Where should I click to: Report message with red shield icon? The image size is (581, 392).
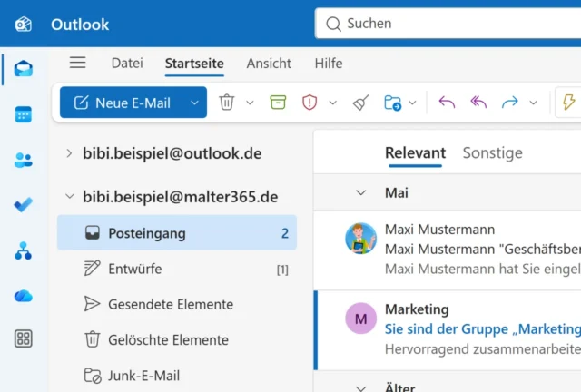[x=310, y=103]
